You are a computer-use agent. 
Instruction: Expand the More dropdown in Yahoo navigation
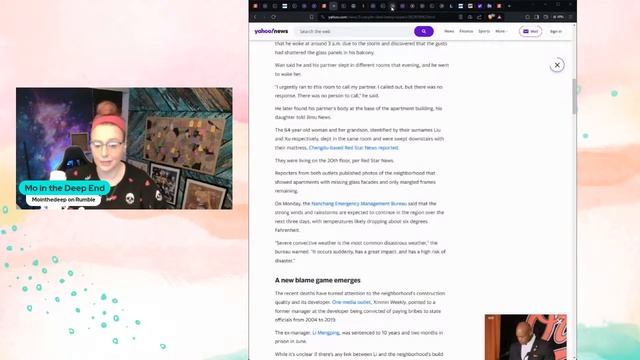click(x=501, y=31)
